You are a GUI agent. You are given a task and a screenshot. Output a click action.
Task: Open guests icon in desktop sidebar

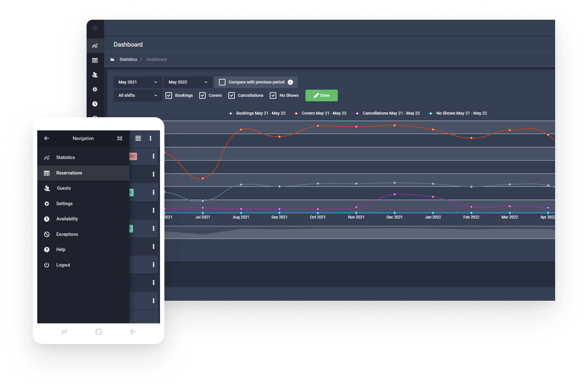click(x=95, y=75)
